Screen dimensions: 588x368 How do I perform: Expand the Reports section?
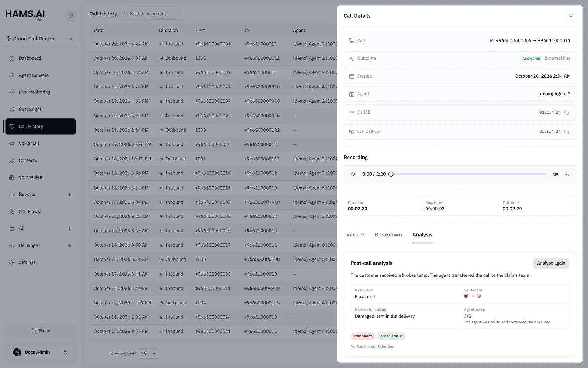69,195
